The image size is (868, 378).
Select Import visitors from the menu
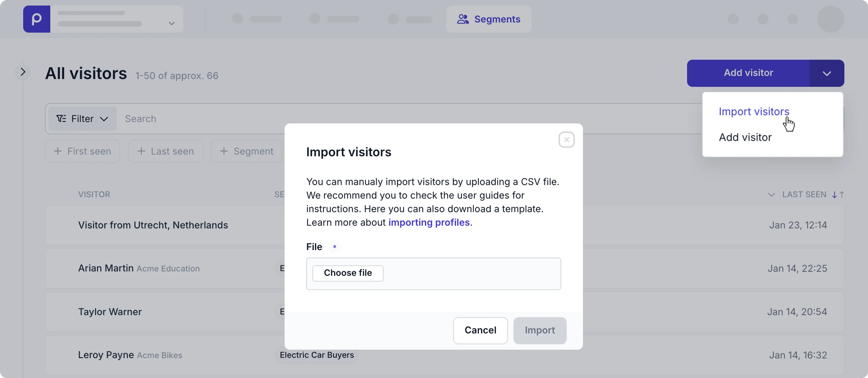click(x=754, y=111)
